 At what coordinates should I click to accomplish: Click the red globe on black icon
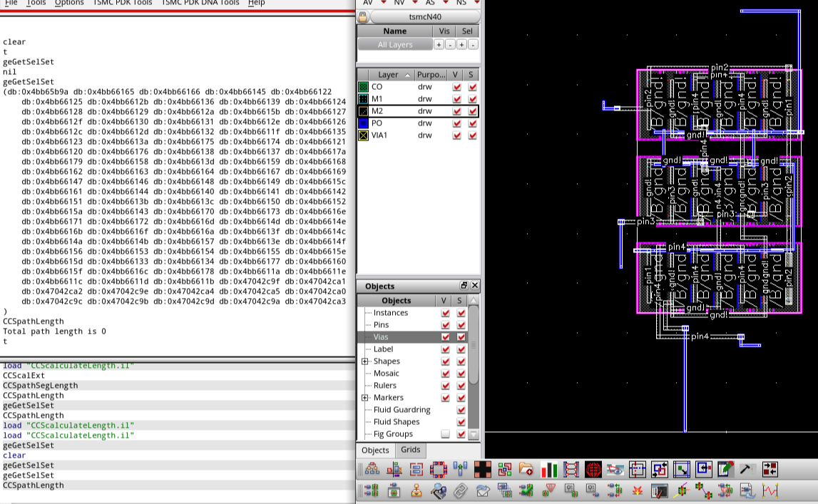(593, 470)
